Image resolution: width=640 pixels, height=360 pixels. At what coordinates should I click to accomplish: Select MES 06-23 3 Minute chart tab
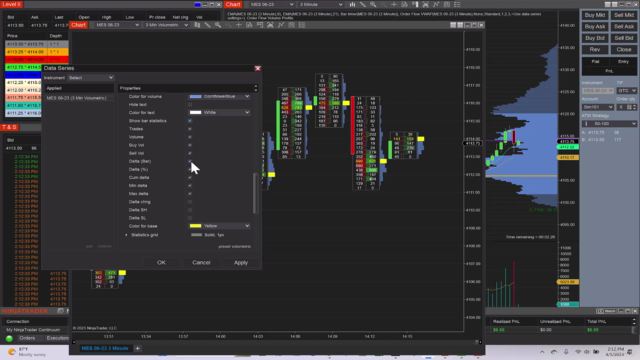[x=105, y=348]
